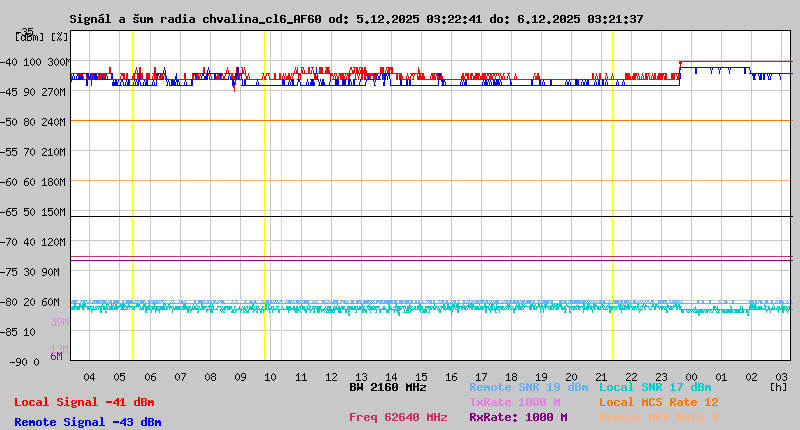Click the '-80 20 60M' y-axis label

(x=34, y=301)
